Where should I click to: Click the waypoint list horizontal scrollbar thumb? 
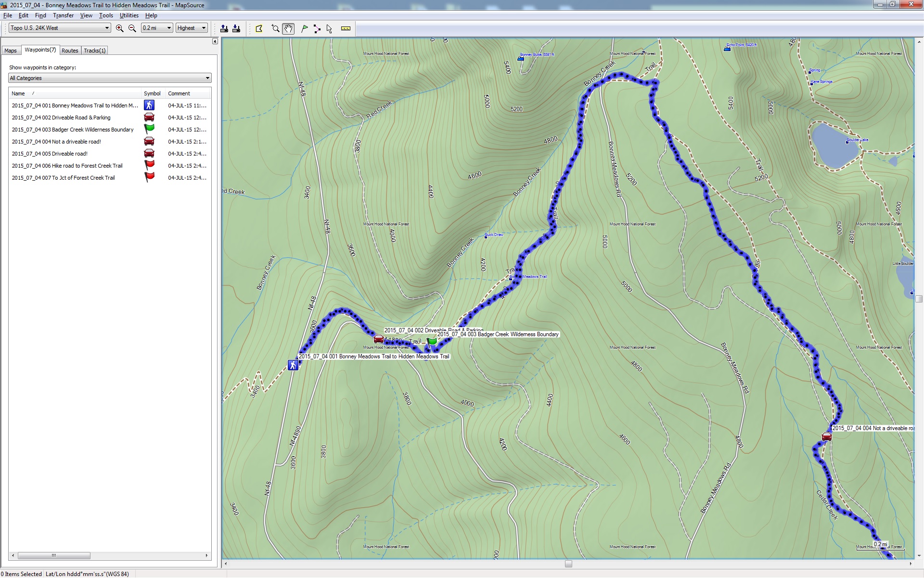click(54, 556)
